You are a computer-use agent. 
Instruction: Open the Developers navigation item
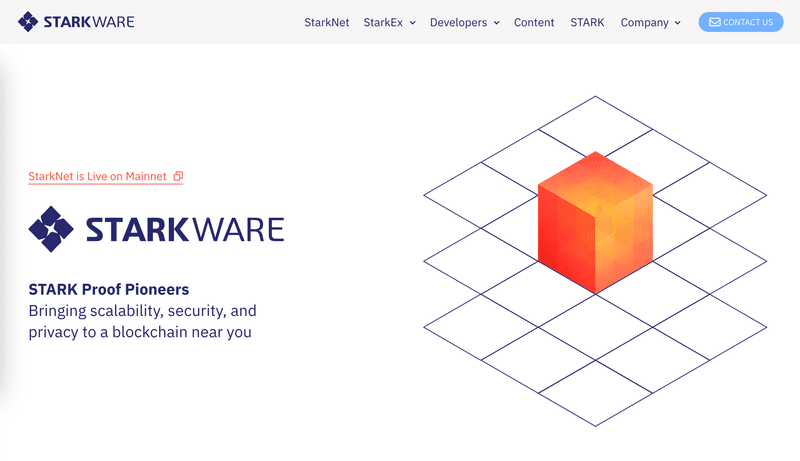pos(458,22)
